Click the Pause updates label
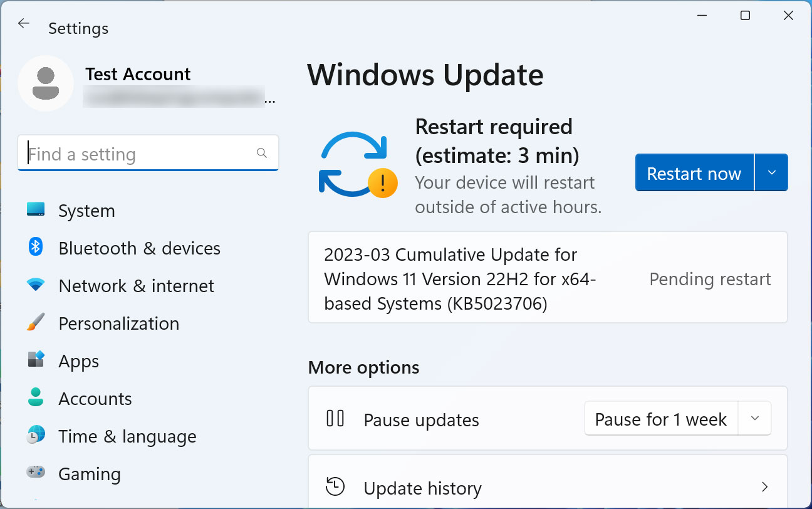The height and width of the screenshot is (509, 812). [422, 420]
